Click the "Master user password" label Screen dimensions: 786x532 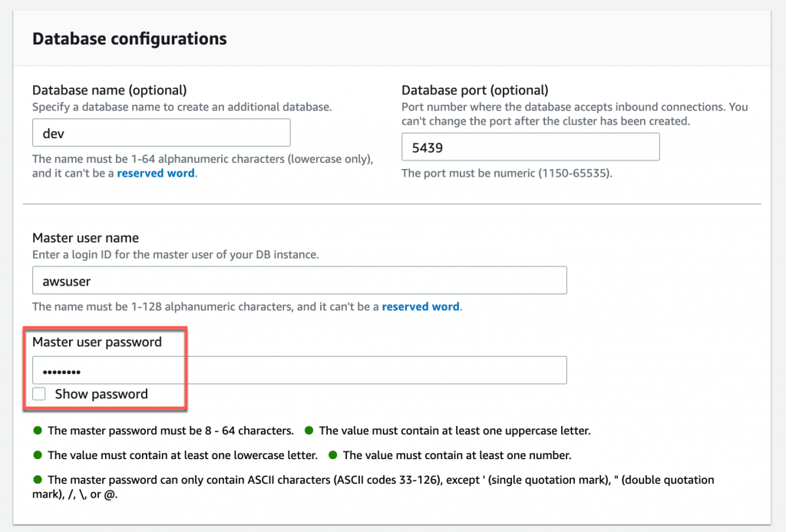click(97, 342)
